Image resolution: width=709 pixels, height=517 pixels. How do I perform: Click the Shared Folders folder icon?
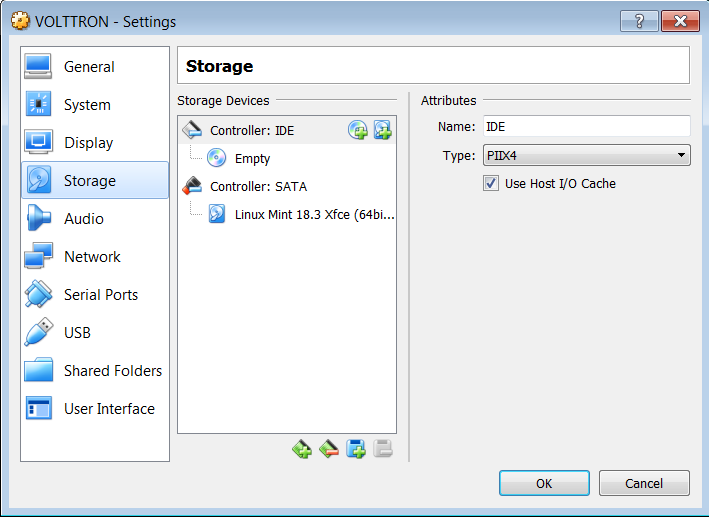tap(38, 370)
